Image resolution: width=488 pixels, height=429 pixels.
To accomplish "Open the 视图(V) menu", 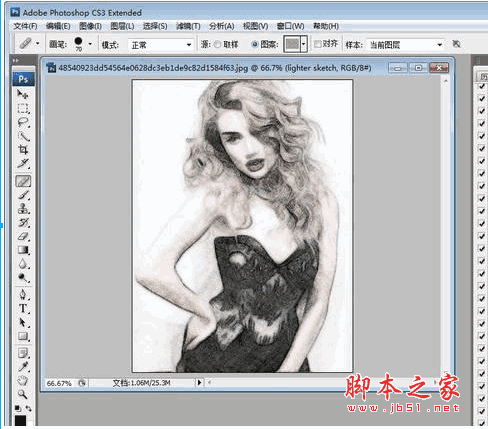I will (x=255, y=26).
